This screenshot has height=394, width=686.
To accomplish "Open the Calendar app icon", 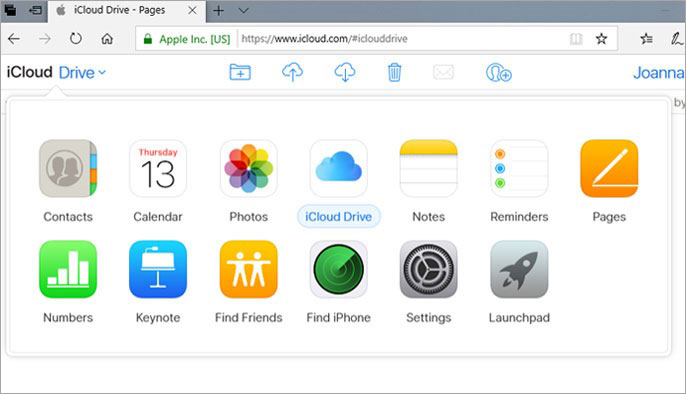I will pyautogui.click(x=158, y=168).
